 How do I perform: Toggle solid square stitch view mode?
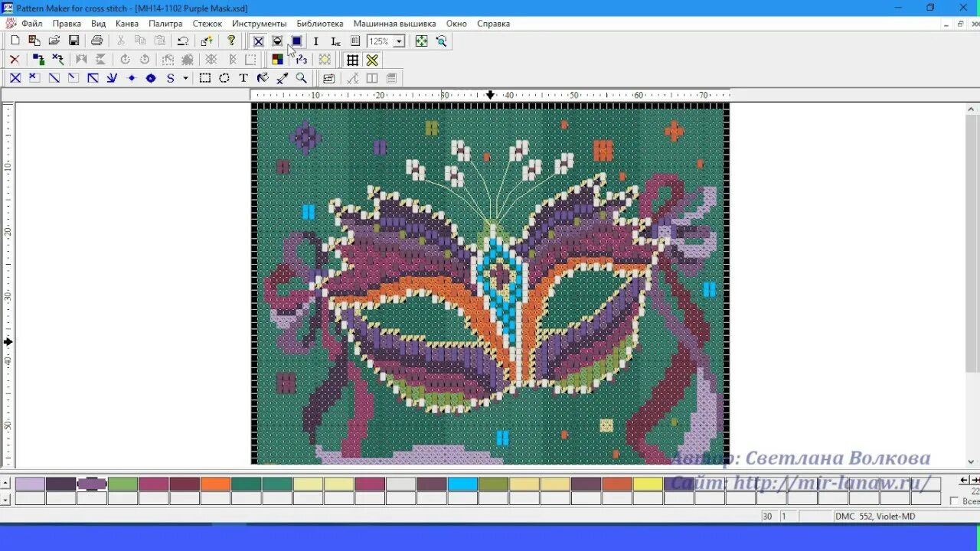pyautogui.click(x=296, y=41)
